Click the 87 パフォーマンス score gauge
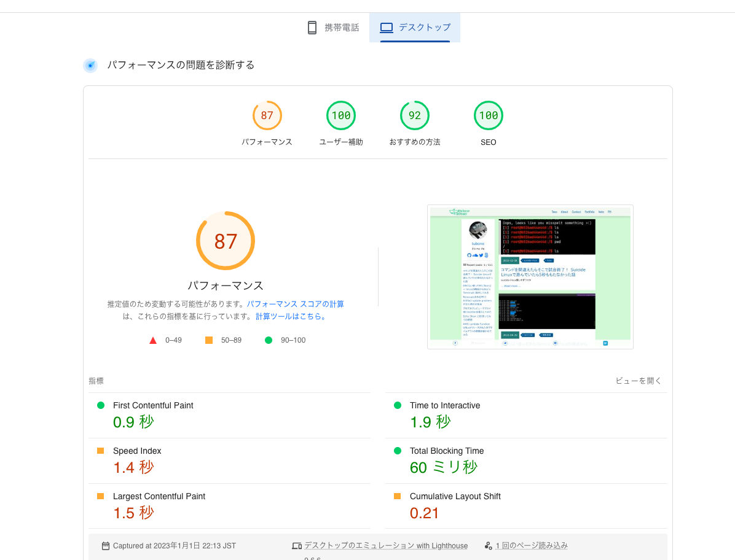The image size is (735, 560). 267,115
